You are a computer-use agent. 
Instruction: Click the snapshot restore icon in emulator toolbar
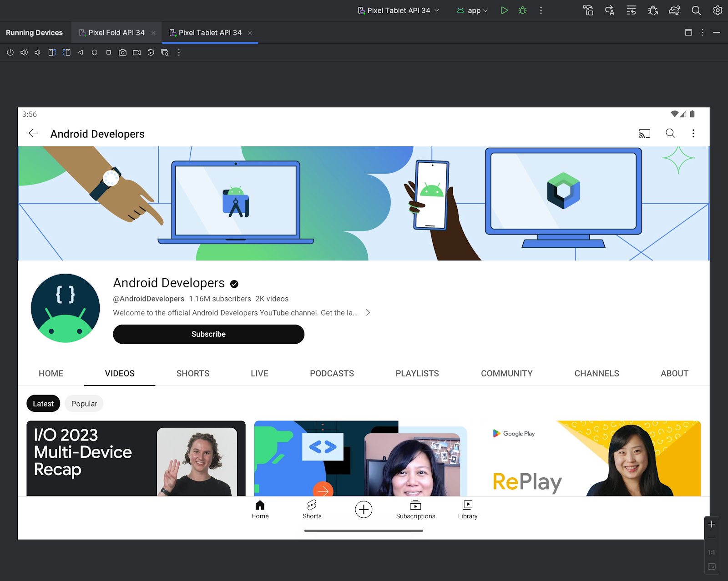(x=151, y=53)
